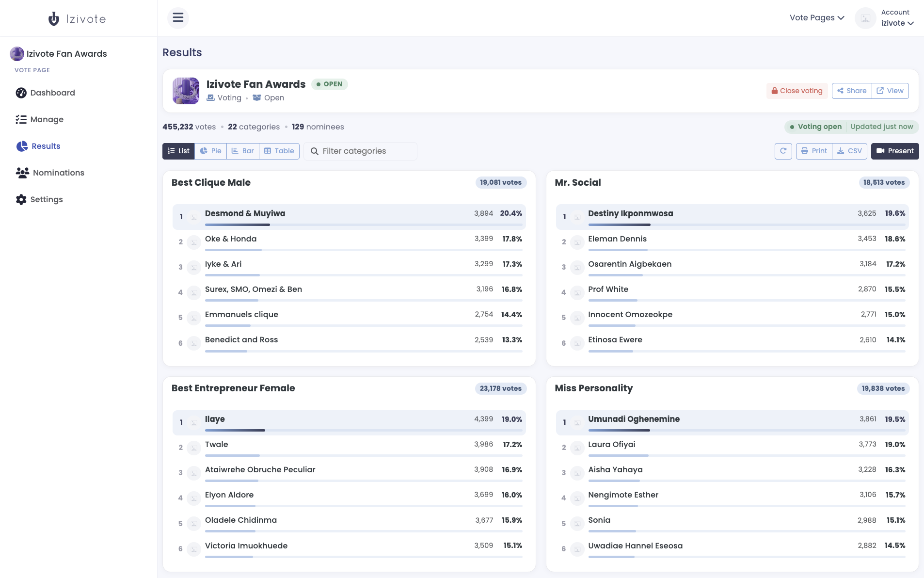Click Best Entrepreneur Female category title
Image resolution: width=924 pixels, height=578 pixels.
233,388
